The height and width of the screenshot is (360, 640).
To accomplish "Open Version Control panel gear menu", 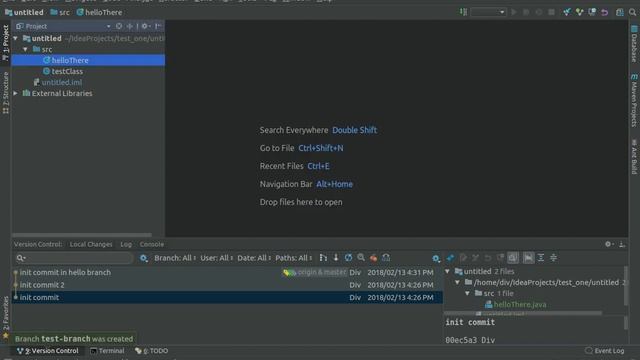I will point(609,244).
